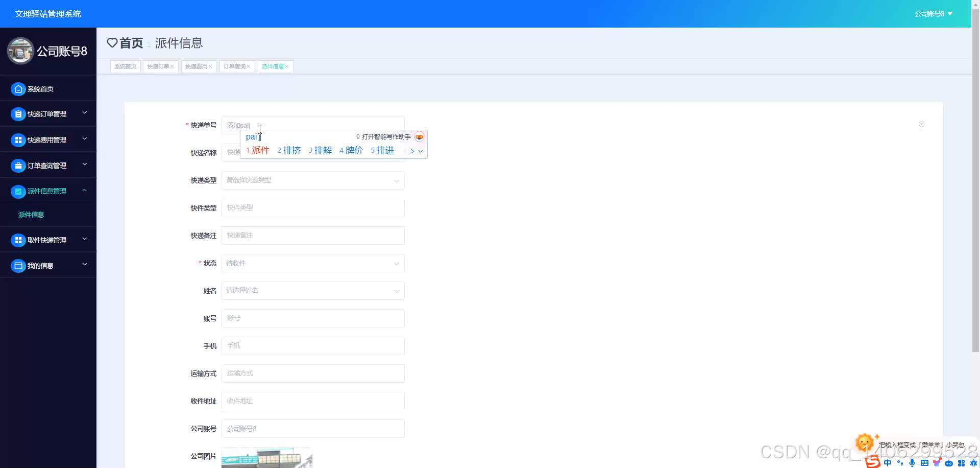Choose IME candidate 5 排进
The height and width of the screenshot is (468, 980).
[x=382, y=150]
